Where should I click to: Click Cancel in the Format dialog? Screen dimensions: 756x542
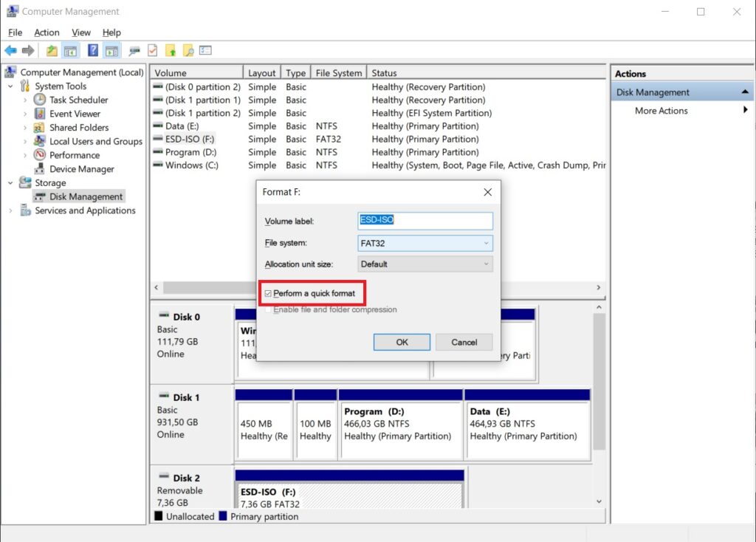coord(464,342)
